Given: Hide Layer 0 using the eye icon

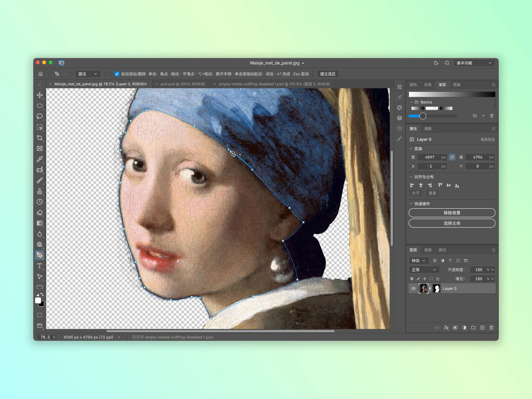Looking at the screenshot, I should pos(413,289).
